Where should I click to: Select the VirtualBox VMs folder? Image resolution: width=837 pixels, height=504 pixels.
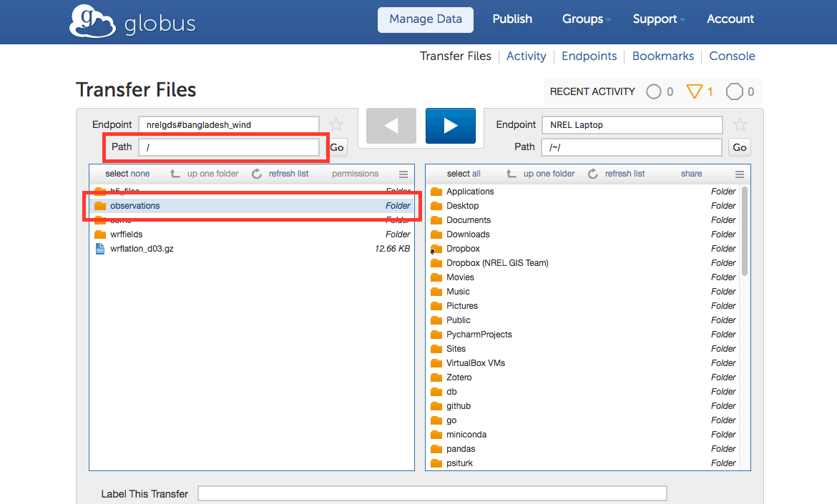coord(476,362)
